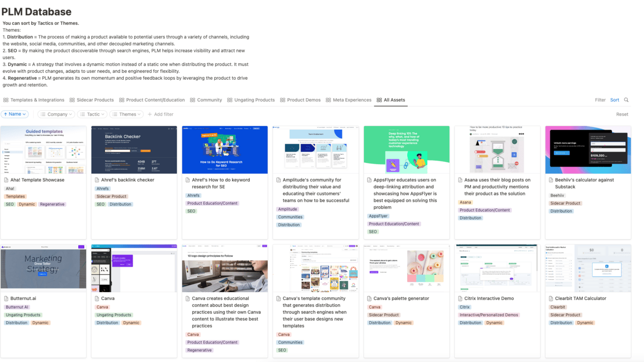Click "Regenerative" tag on Aha! Template Showcase card
644x362 pixels.
52,204
